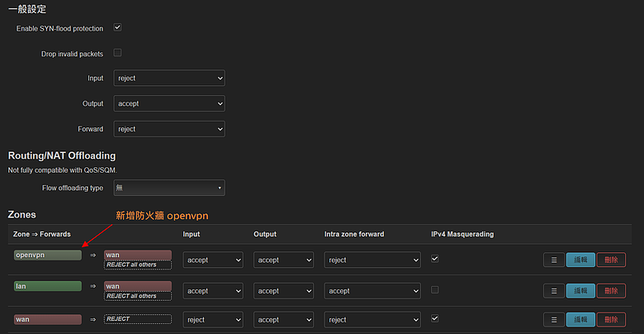The image size is (644, 334).
Task: Change wan zone Output policy dropdown
Action: [x=284, y=320]
